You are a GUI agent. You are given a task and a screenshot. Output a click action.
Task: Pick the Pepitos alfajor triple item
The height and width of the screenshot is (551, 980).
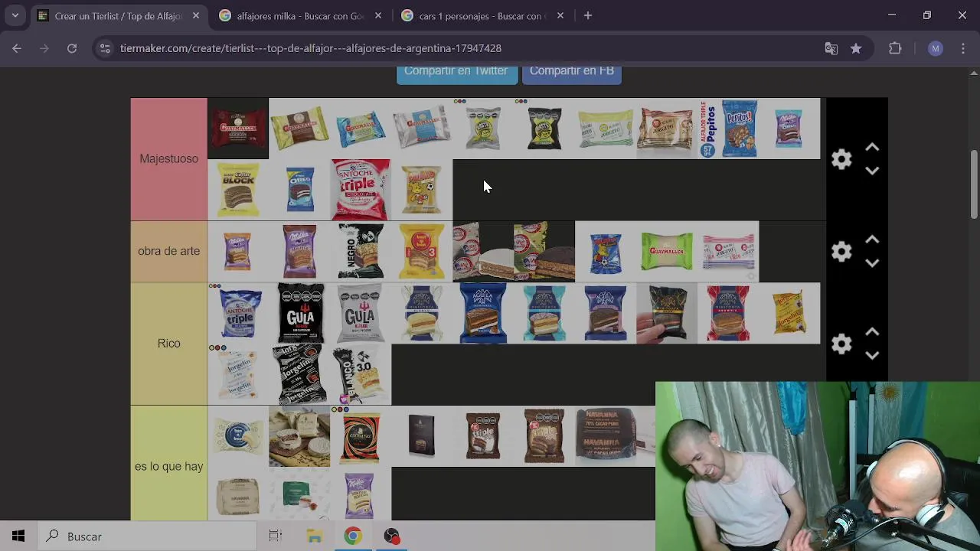728,129
